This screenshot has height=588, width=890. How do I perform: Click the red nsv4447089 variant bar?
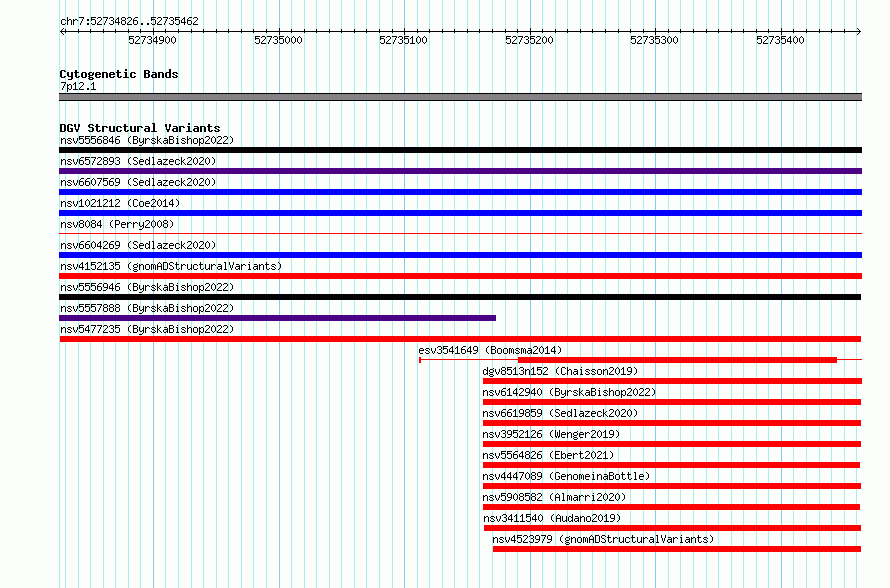[671, 486]
